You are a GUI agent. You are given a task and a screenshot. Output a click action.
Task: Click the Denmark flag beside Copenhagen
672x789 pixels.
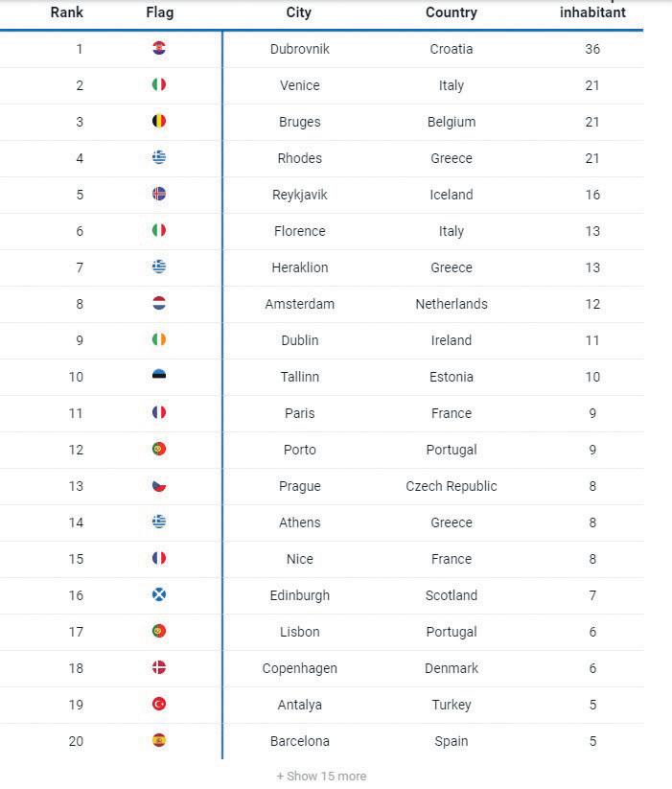pos(159,668)
